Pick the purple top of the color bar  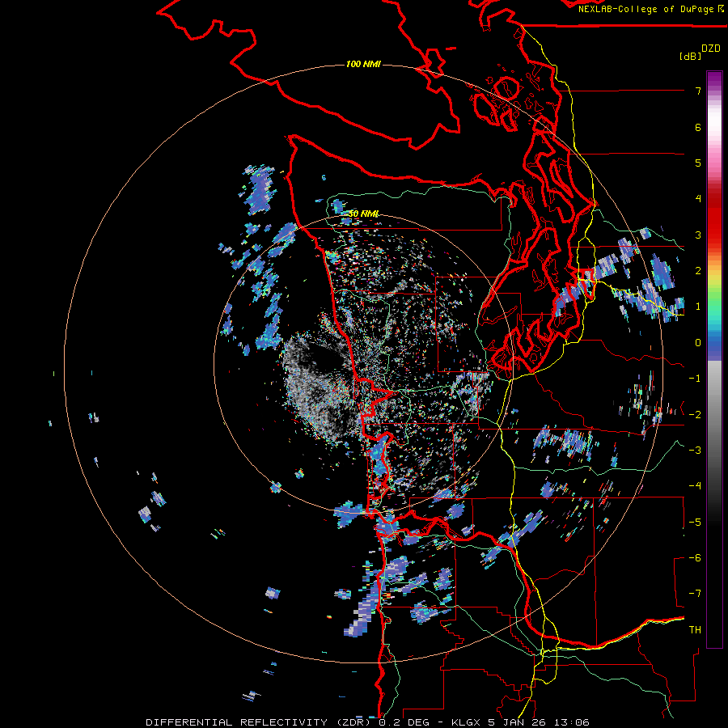(x=714, y=80)
